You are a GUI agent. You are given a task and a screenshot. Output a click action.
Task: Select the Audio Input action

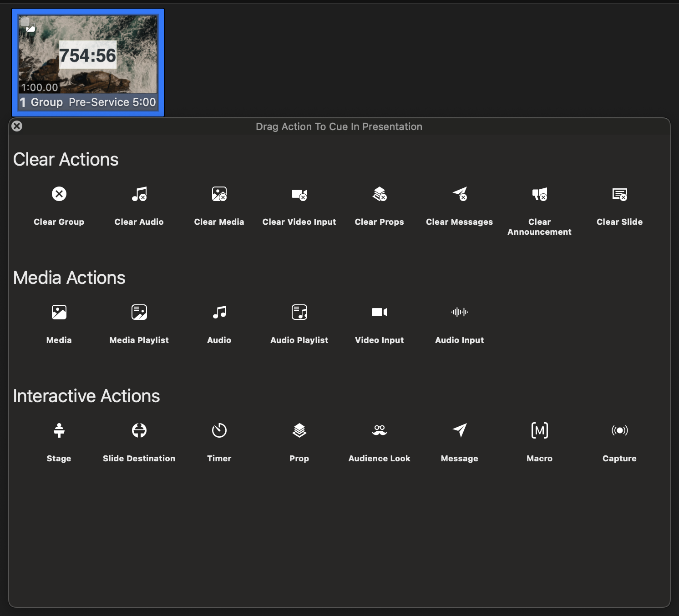459,312
